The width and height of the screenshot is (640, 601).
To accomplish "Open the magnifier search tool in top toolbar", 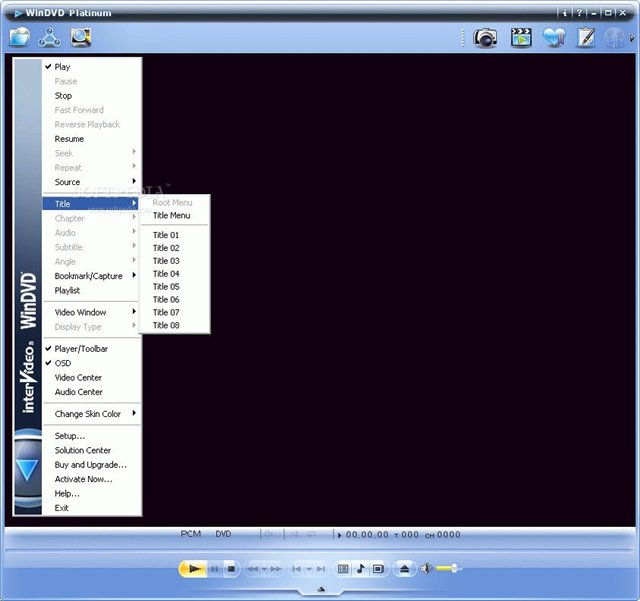I will pyautogui.click(x=81, y=37).
